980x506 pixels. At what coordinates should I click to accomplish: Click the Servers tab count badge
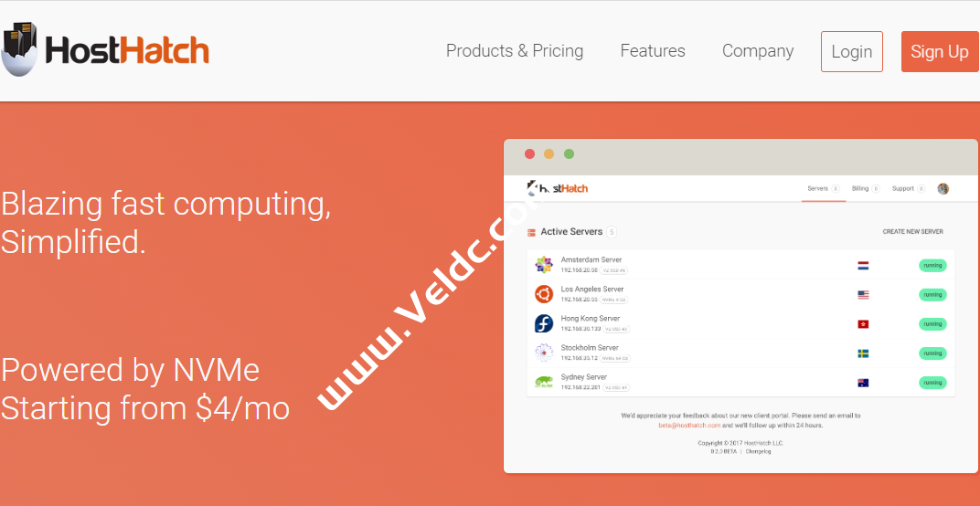tap(836, 189)
